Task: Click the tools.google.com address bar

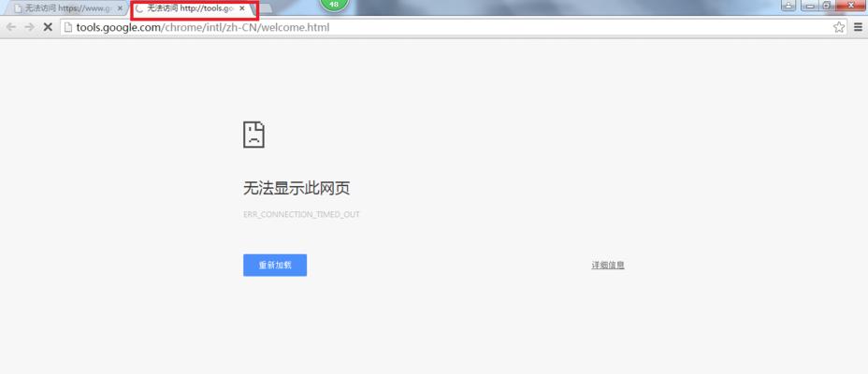Action: (x=454, y=26)
